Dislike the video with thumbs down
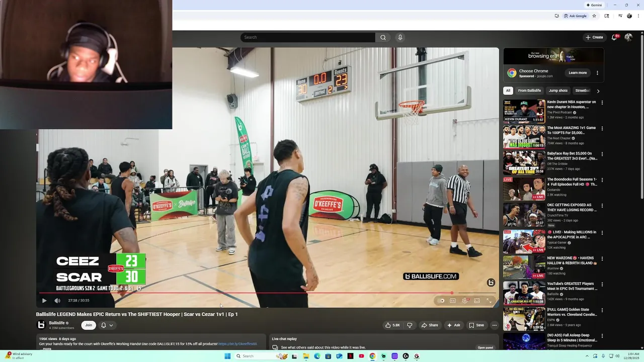The image size is (644, 362). coord(410,325)
